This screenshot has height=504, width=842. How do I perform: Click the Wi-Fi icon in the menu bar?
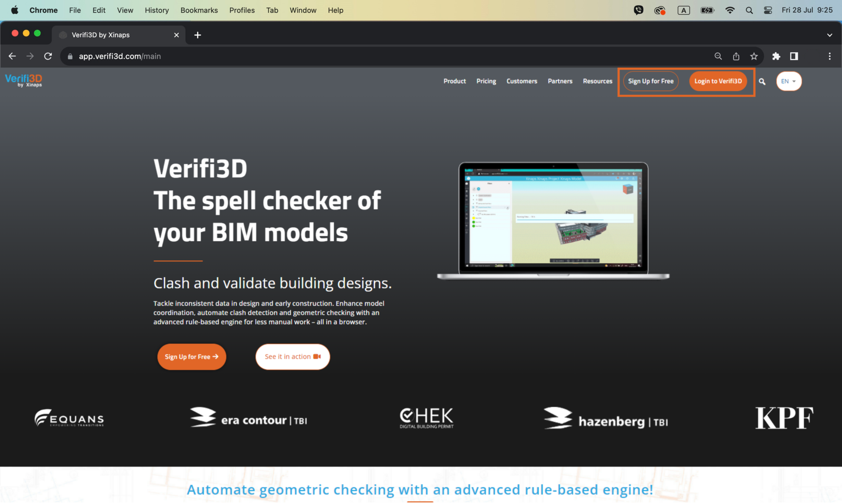[731, 10]
